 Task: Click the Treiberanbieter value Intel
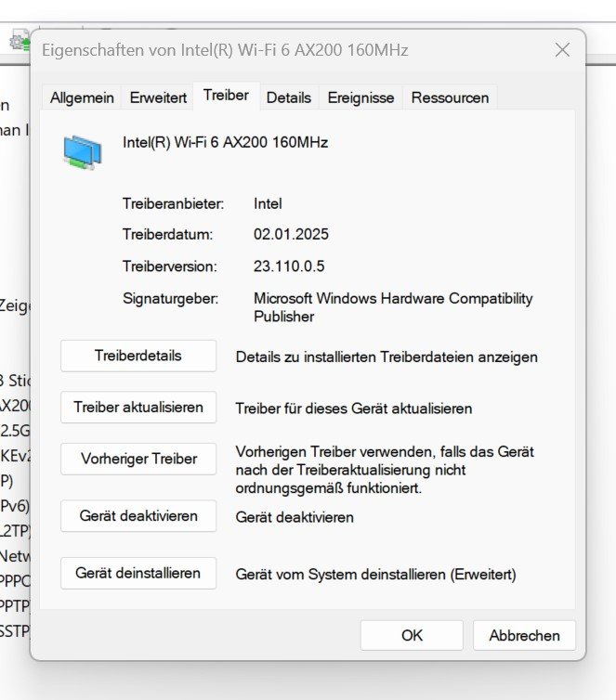coord(268,203)
